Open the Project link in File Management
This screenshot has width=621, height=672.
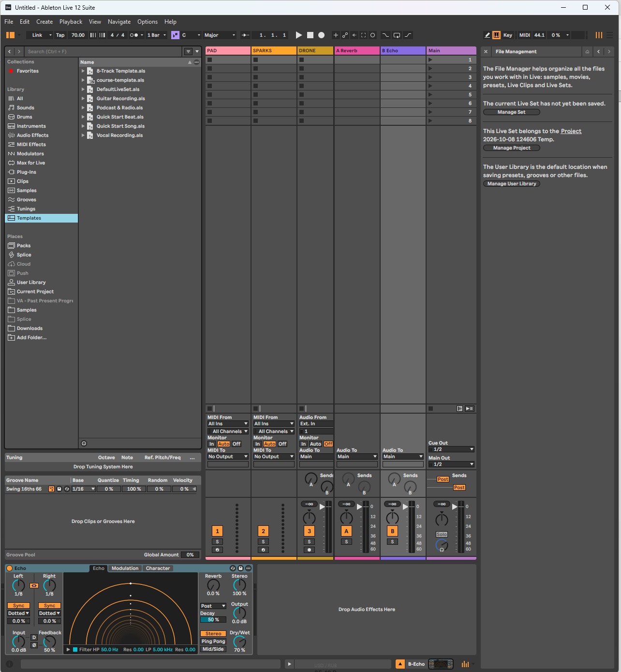[571, 131]
